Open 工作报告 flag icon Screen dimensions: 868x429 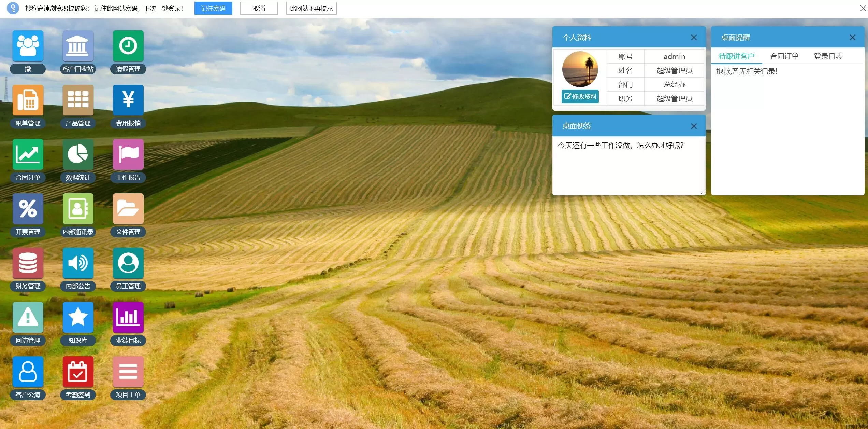click(128, 154)
